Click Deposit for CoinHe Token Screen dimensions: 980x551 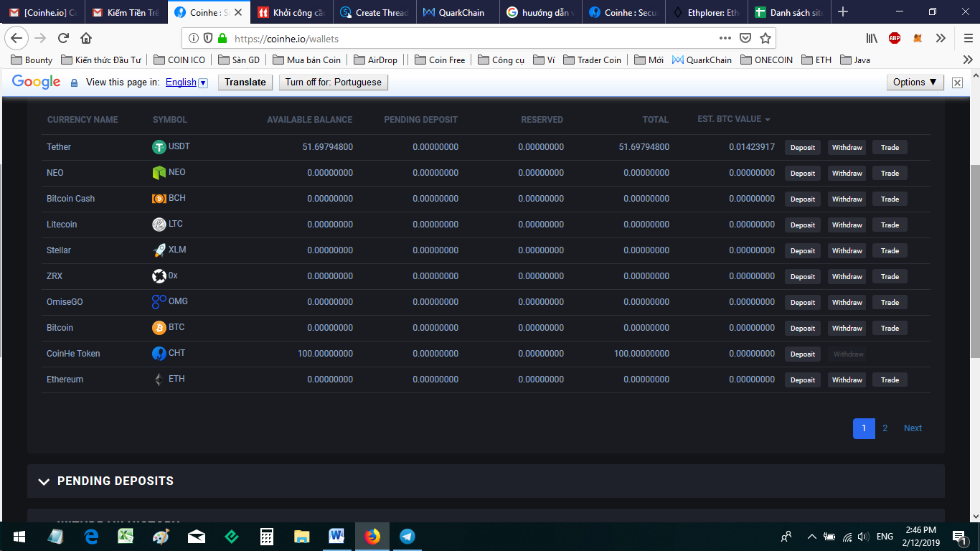coord(803,354)
